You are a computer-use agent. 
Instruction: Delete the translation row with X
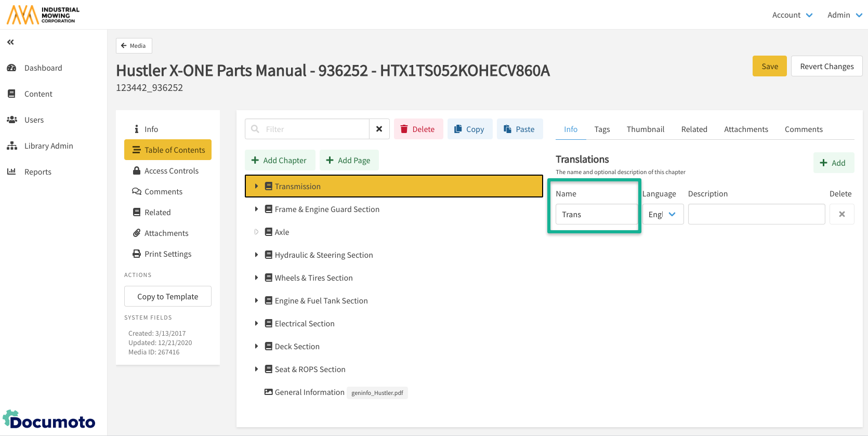click(841, 214)
